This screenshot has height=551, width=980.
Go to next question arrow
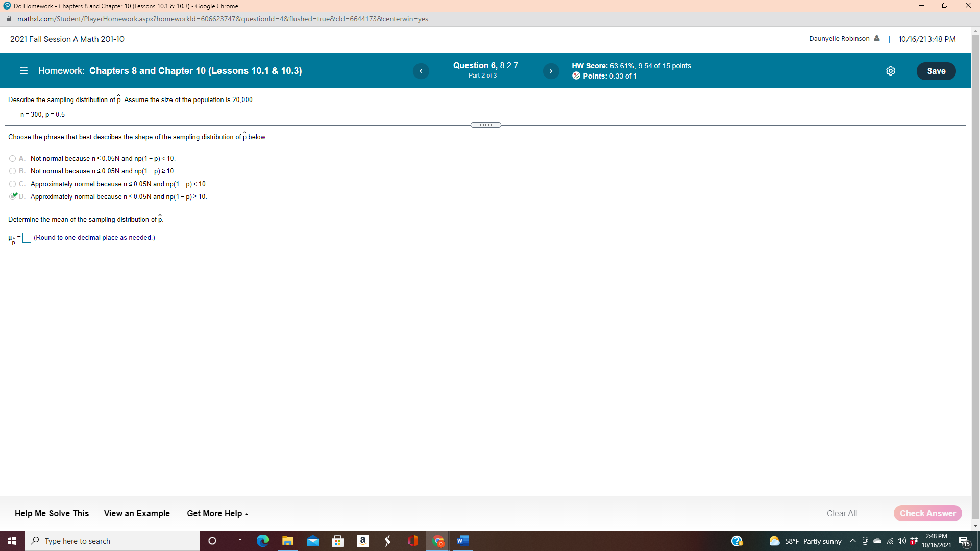551,71
